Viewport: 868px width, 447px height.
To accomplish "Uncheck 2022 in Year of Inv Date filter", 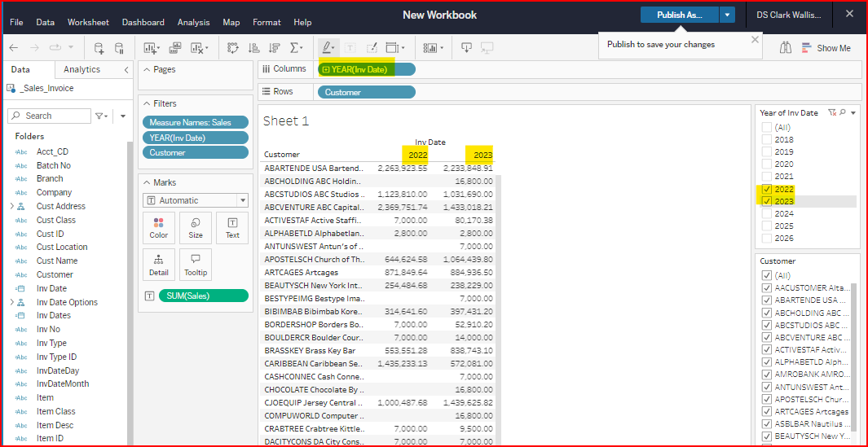I will [766, 189].
